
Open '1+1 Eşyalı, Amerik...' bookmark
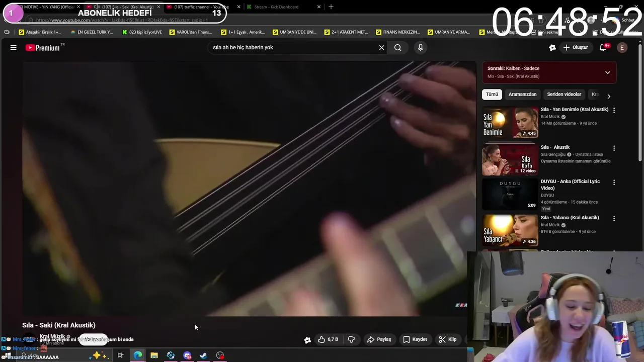243,32
